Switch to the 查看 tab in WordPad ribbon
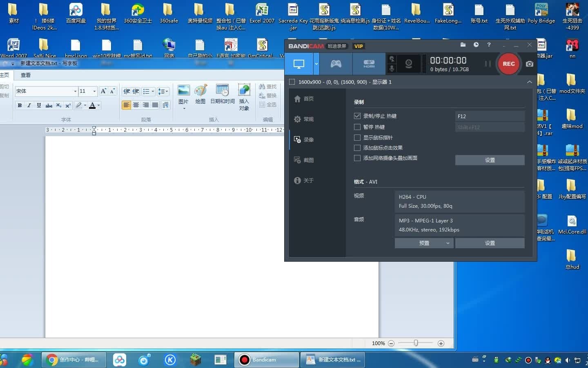This screenshot has width=588, height=368. 26,75
